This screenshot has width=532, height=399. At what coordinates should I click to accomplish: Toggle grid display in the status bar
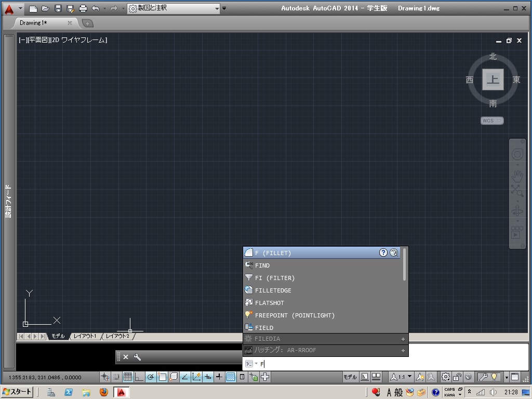127,377
